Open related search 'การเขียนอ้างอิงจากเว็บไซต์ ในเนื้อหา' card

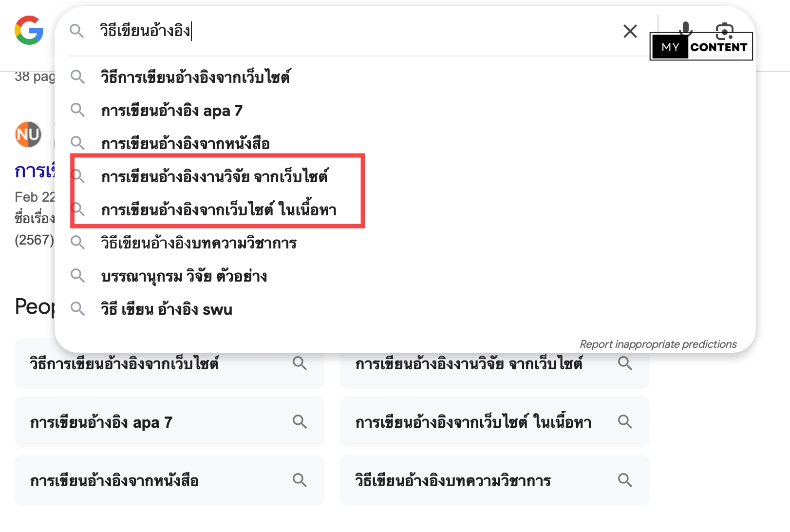(x=473, y=422)
